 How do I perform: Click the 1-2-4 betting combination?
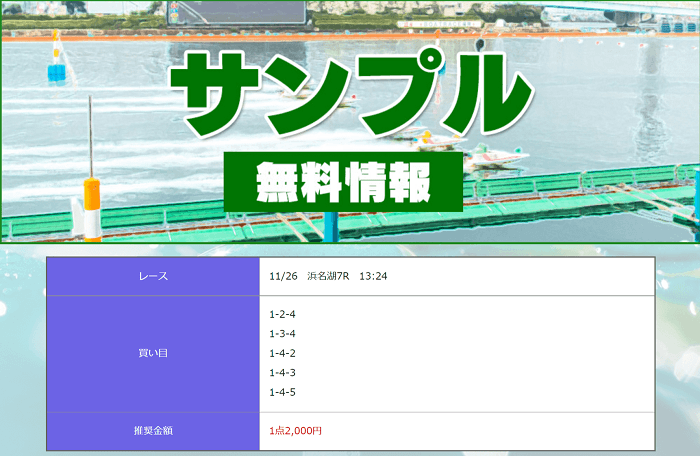coord(283,314)
